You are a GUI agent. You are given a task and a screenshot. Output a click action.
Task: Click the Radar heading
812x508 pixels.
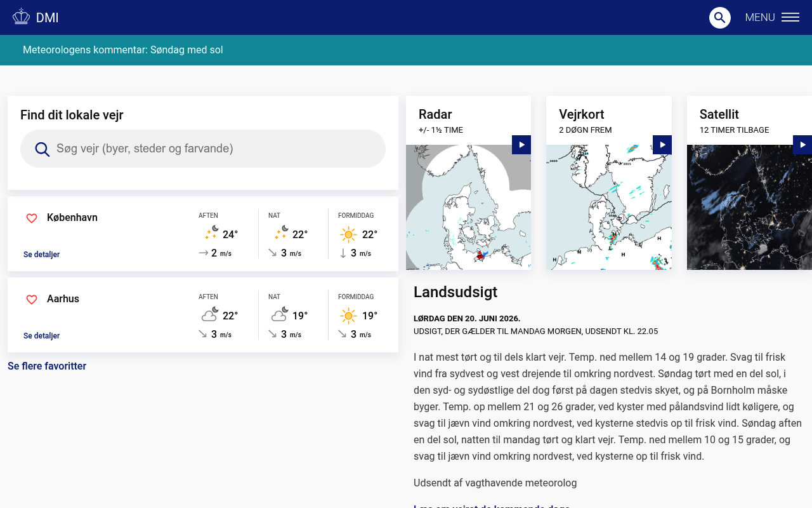435,114
